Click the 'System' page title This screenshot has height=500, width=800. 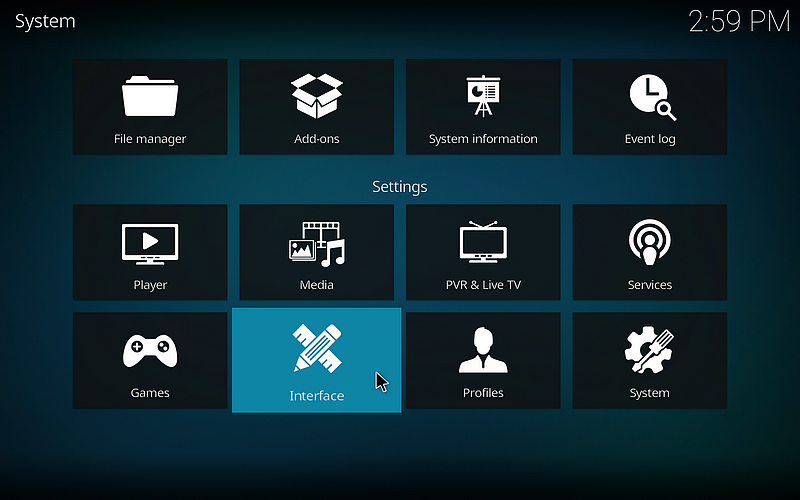(45, 21)
